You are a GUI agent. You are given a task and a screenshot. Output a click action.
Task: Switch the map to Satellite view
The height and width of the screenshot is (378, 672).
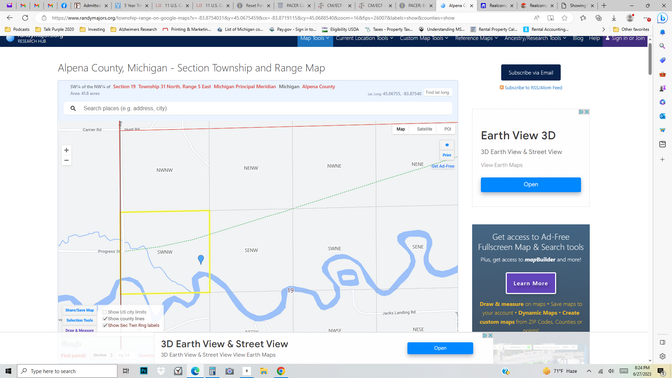424,129
